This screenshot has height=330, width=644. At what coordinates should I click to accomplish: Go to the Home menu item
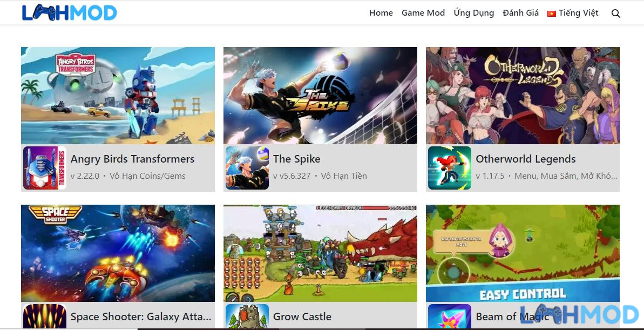pyautogui.click(x=381, y=13)
